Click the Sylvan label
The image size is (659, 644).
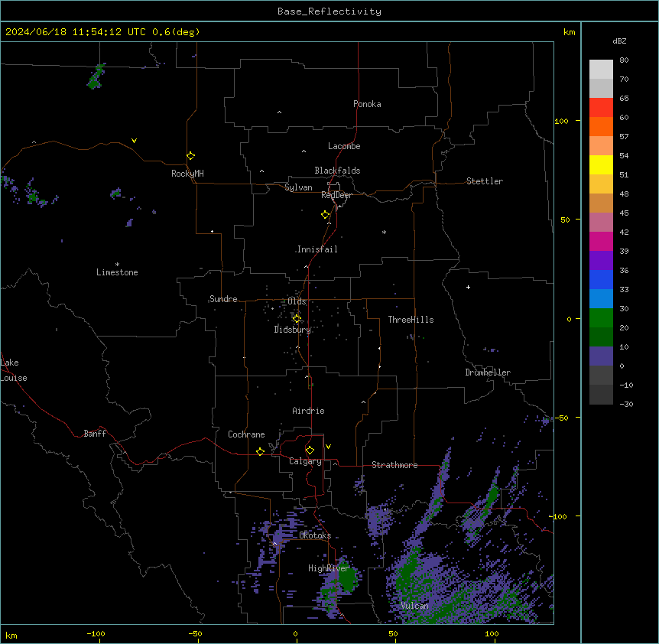coord(298,187)
